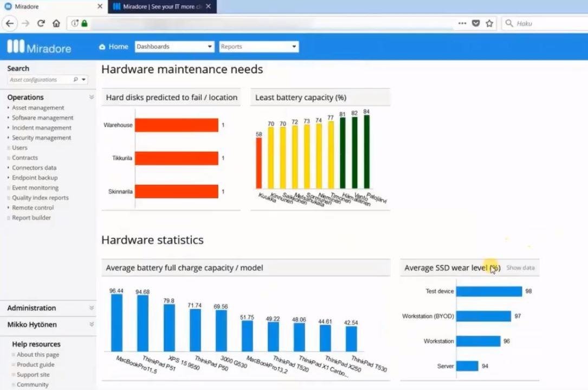
Task: Open the Dashboards dropdown
Action: (x=175, y=47)
